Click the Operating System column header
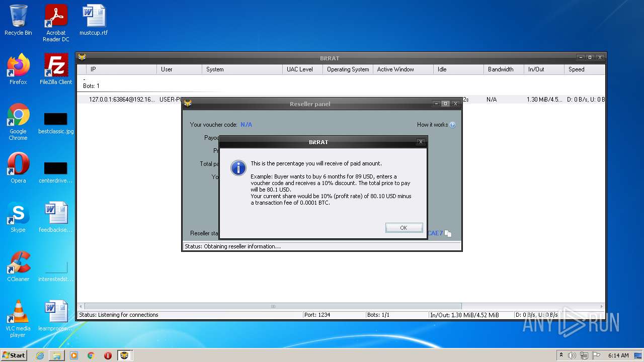 click(348, 69)
